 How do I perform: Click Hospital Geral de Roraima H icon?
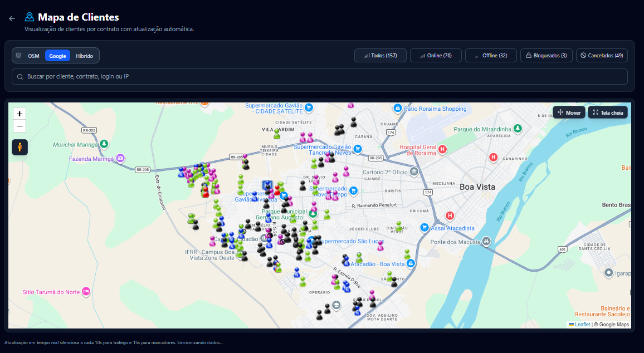pyautogui.click(x=442, y=149)
